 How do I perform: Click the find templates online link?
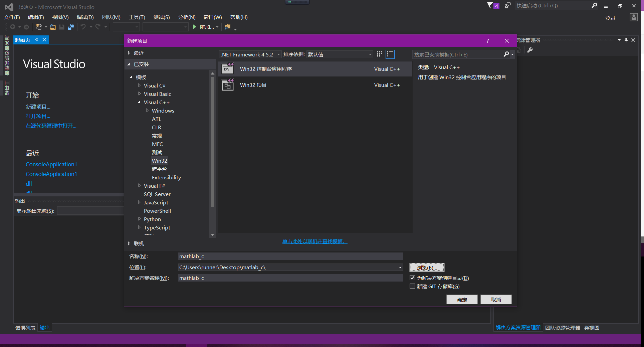click(315, 241)
